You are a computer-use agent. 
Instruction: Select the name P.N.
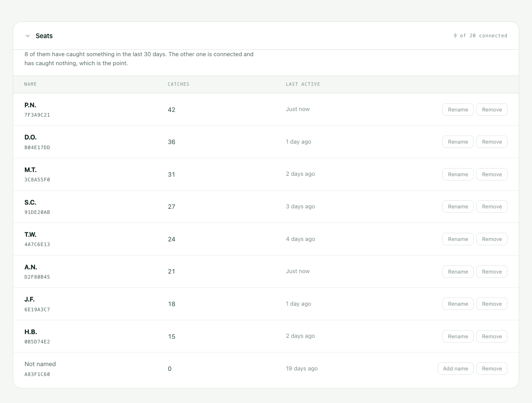pos(30,105)
